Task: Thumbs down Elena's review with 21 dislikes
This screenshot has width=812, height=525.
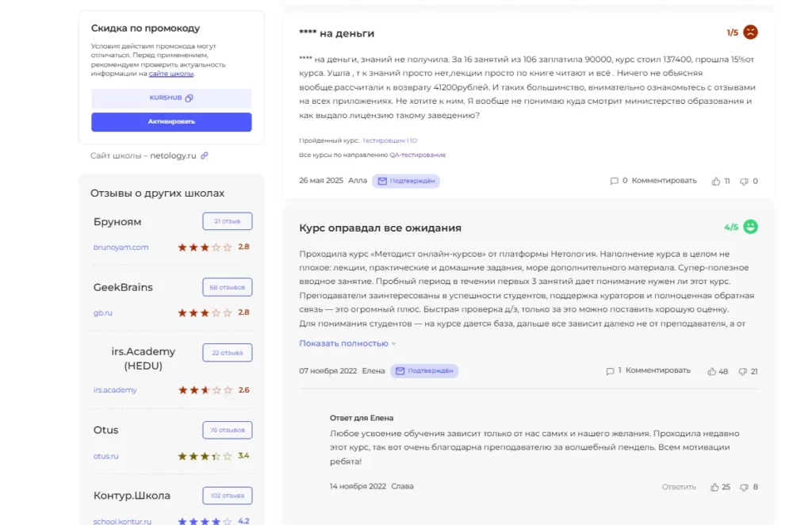Action: 742,371
